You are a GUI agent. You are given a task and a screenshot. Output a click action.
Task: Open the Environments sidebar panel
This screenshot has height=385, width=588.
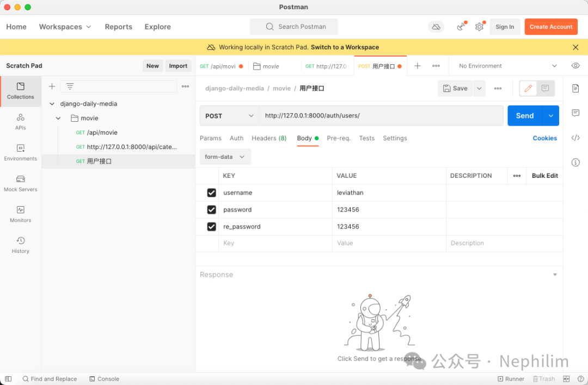tap(21, 152)
